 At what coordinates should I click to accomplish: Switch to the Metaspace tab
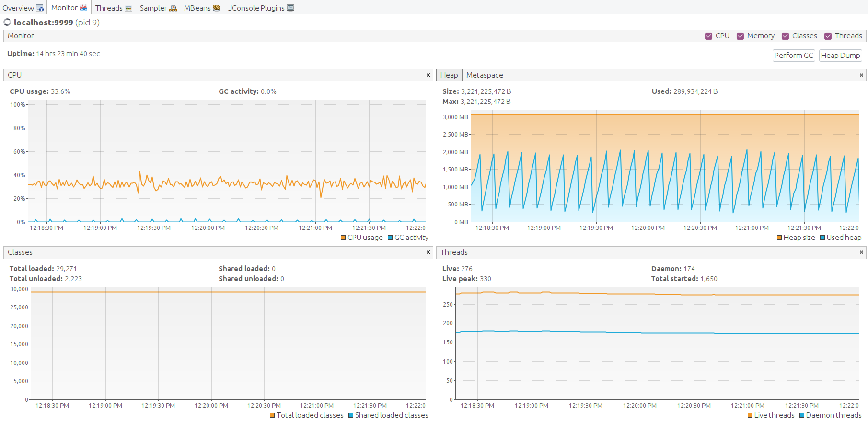click(x=485, y=75)
